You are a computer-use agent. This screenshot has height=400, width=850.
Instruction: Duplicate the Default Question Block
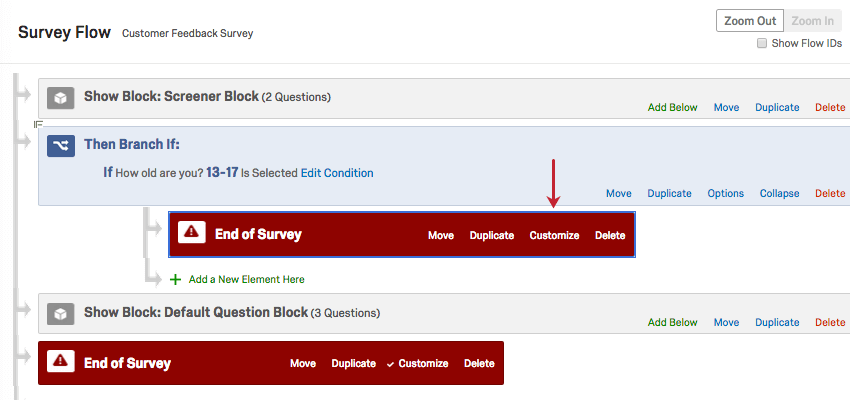777,323
